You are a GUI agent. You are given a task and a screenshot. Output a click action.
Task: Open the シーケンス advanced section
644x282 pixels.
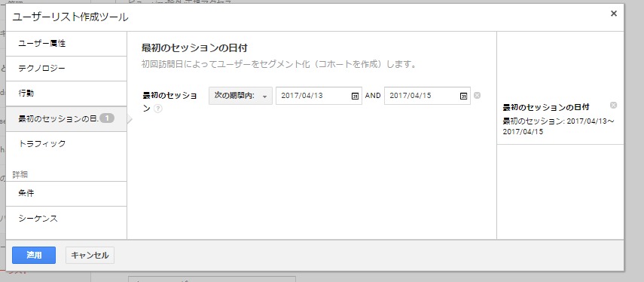[x=66, y=219]
